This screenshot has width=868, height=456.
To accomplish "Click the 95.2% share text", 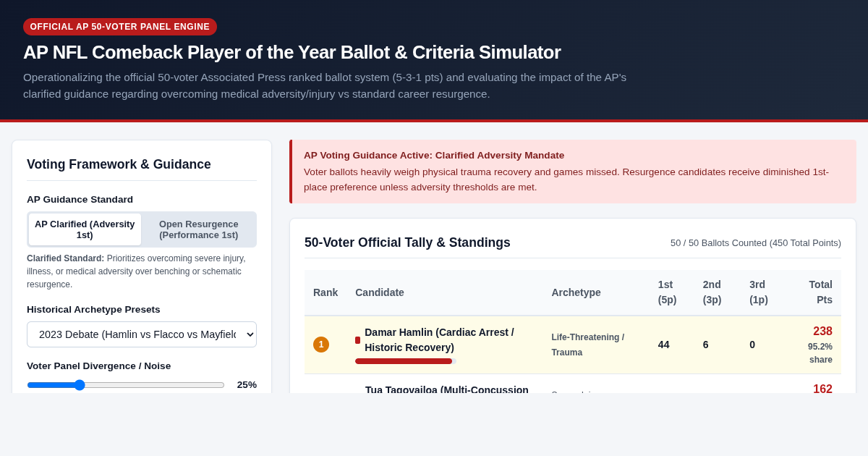I will pyautogui.click(x=820, y=353).
